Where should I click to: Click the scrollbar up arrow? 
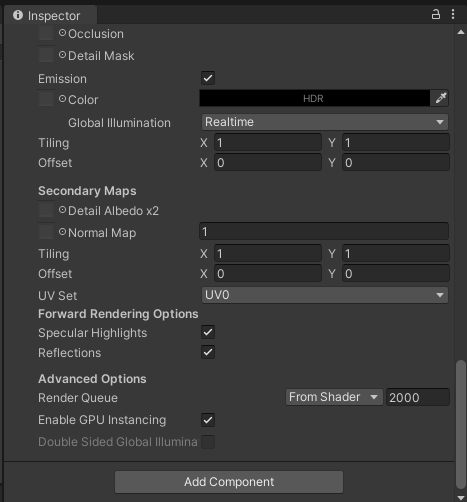(461, 32)
